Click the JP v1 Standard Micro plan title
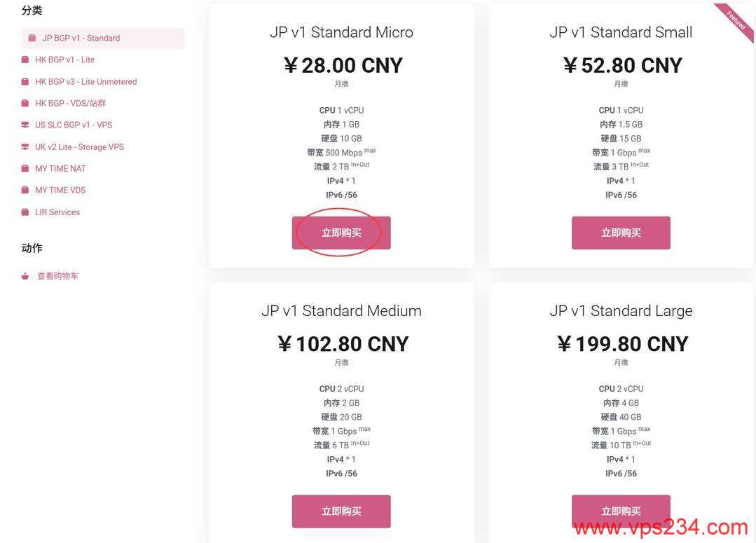 tap(341, 32)
